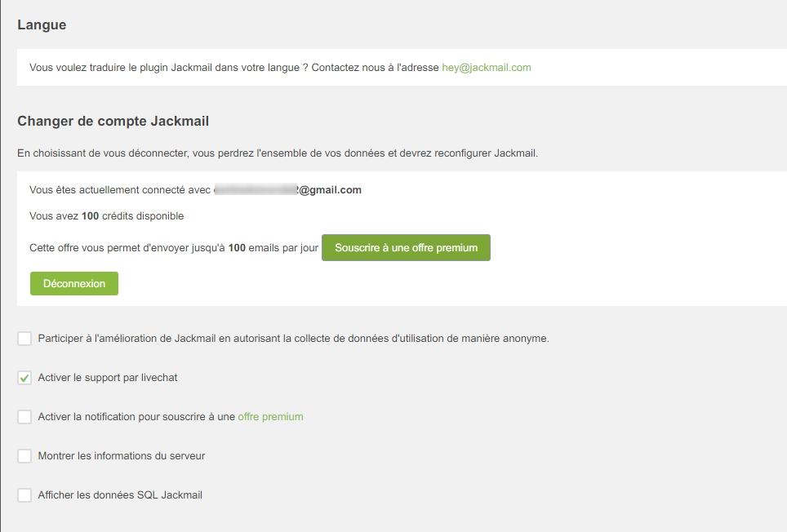Click the disconnect warning about losing data
The height and width of the screenshot is (532, 787).
pos(278,153)
